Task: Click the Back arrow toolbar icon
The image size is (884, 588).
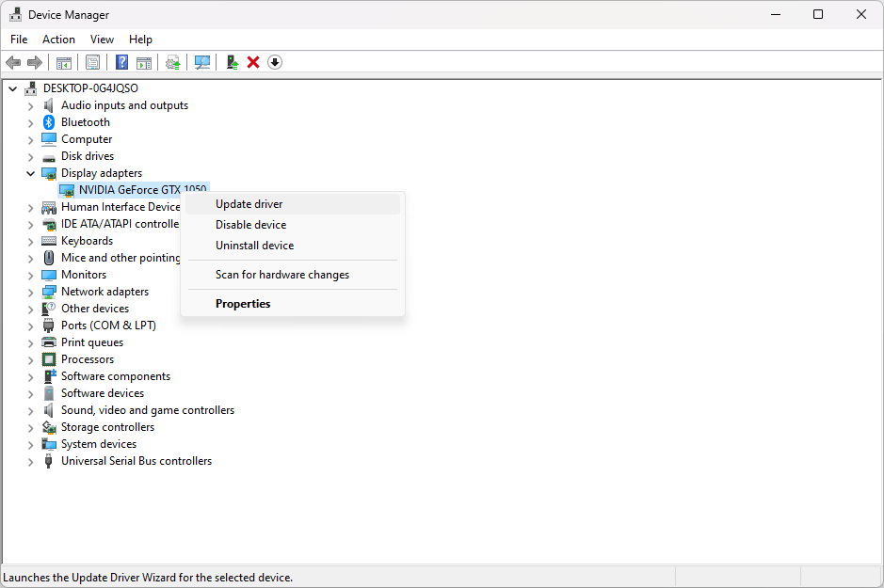Action: click(13, 62)
